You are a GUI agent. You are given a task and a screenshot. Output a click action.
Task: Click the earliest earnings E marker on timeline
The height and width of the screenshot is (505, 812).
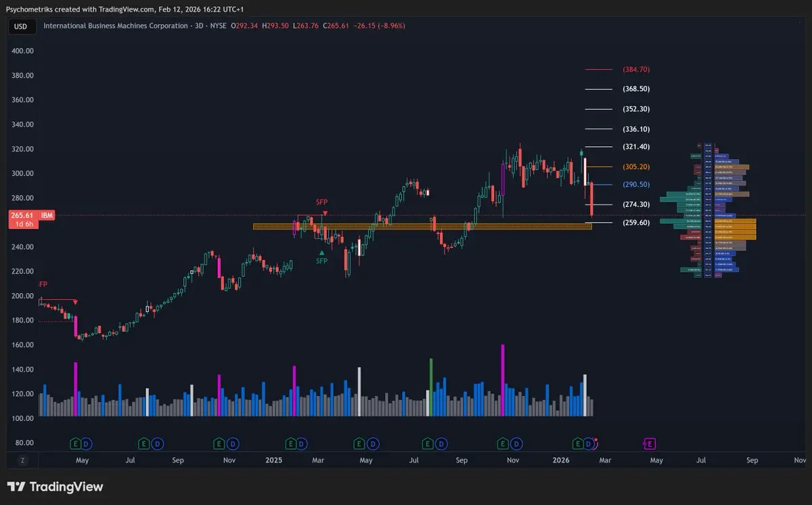point(76,443)
